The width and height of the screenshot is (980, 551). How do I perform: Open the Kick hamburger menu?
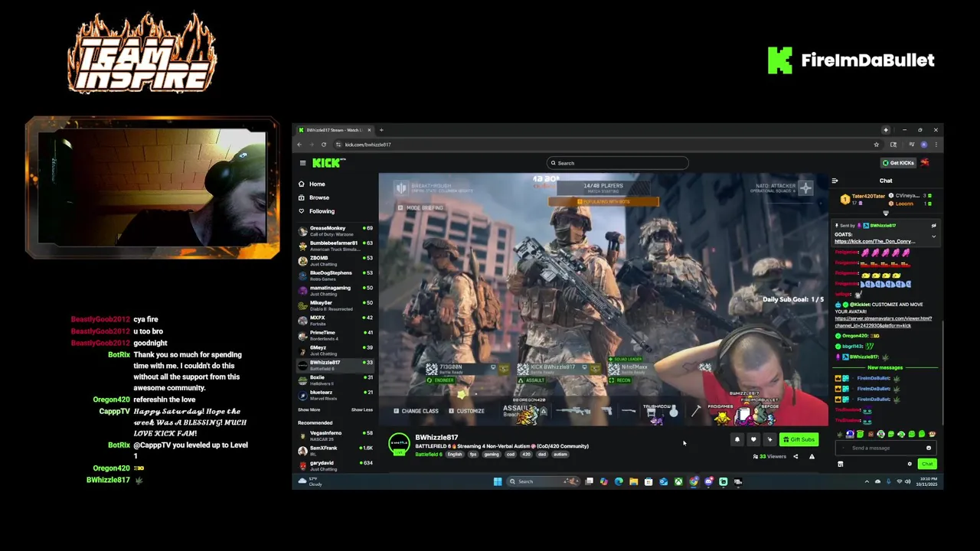pyautogui.click(x=302, y=163)
